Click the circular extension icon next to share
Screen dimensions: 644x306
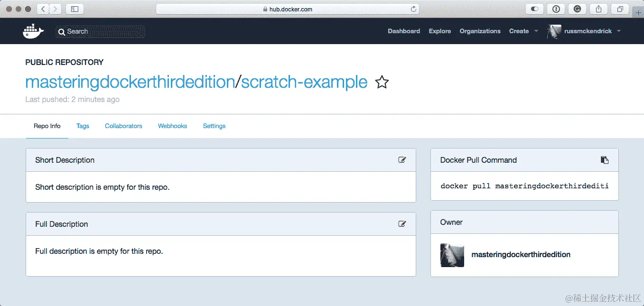click(577, 9)
